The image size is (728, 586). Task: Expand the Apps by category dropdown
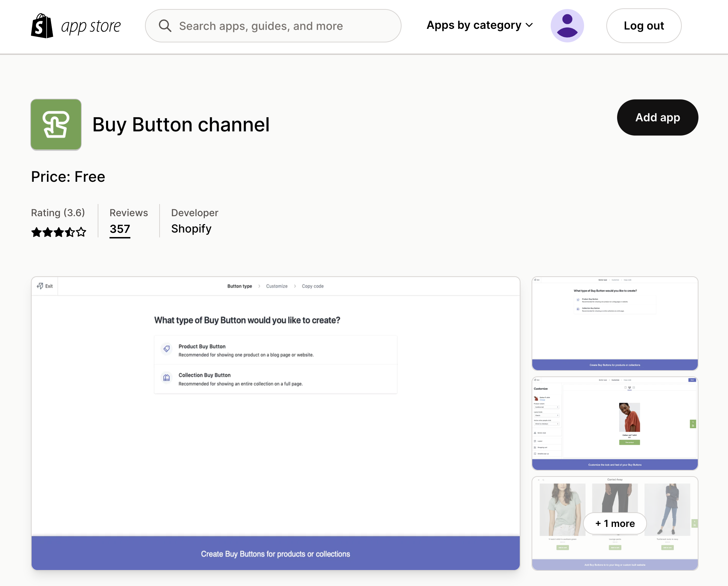(x=479, y=25)
